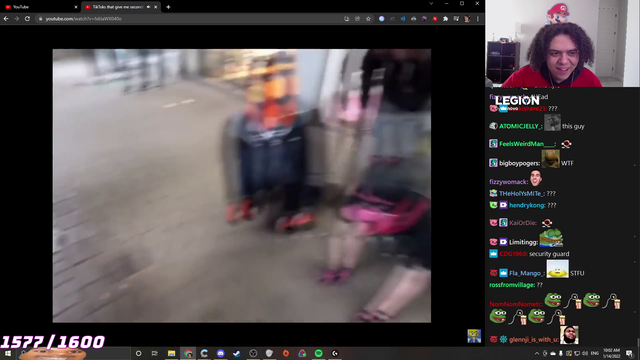Open a new browser tab
Viewport: 640px width, 360px height.
click(x=168, y=7)
